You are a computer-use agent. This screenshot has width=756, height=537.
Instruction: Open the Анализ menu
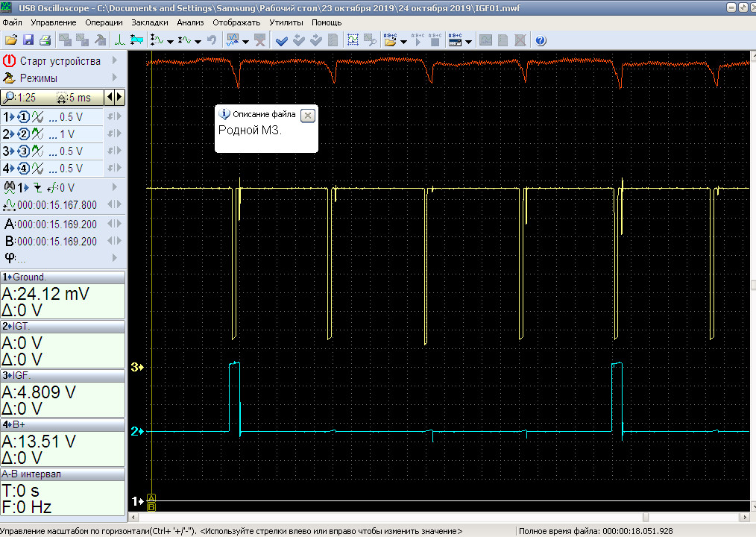190,22
